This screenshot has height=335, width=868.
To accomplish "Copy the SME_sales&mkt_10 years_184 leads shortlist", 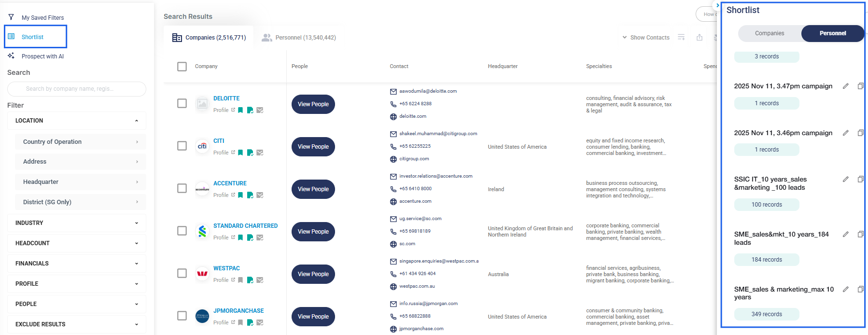I will coord(860,234).
